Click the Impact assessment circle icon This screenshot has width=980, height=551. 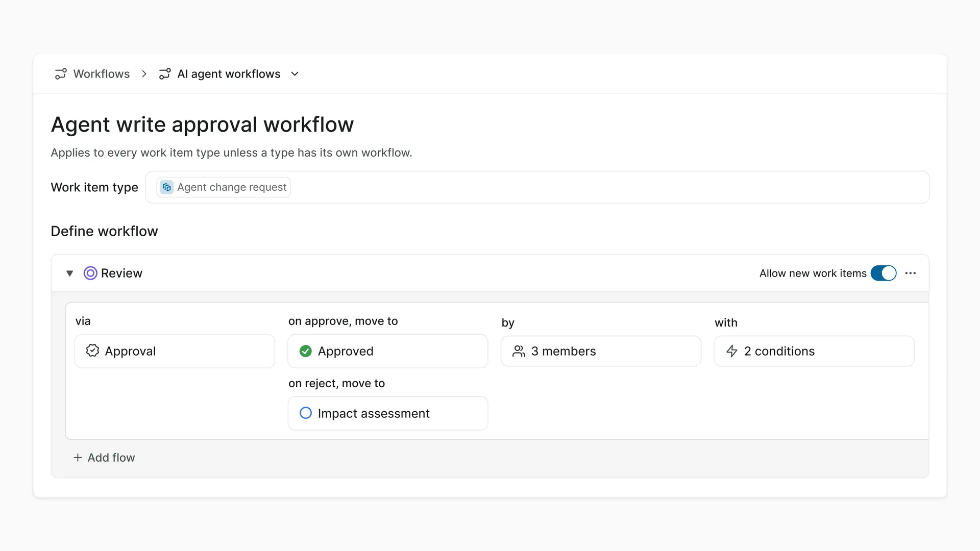[x=306, y=413]
